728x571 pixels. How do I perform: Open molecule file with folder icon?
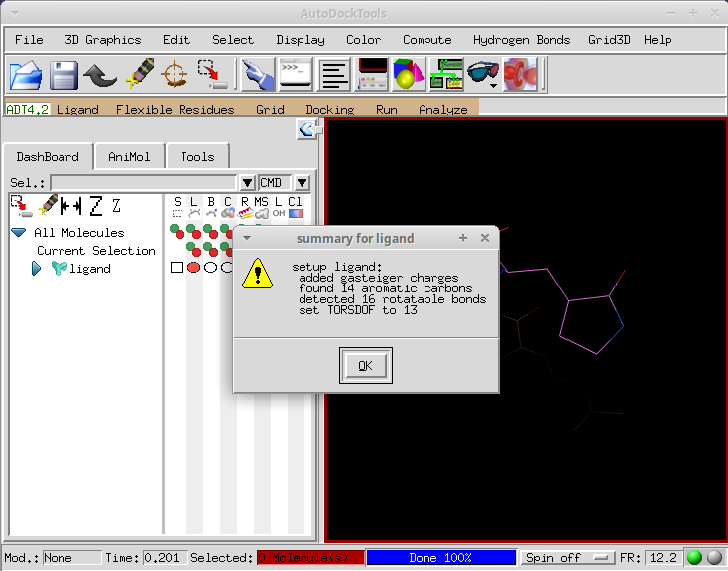pyautogui.click(x=26, y=75)
